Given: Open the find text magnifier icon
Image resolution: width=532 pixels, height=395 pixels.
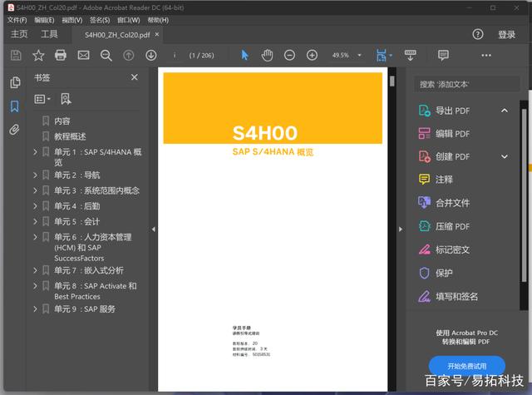Looking at the screenshot, I should (x=106, y=56).
